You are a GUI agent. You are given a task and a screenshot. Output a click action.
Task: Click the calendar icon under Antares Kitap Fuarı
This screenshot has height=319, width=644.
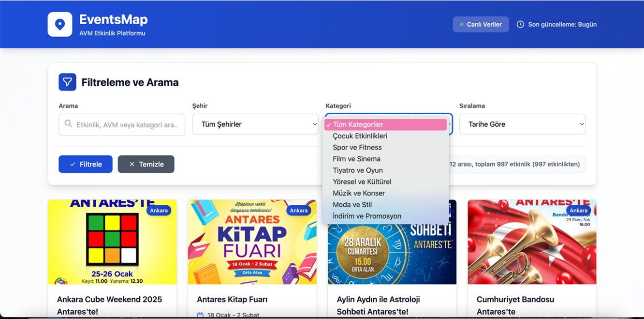(x=201, y=315)
